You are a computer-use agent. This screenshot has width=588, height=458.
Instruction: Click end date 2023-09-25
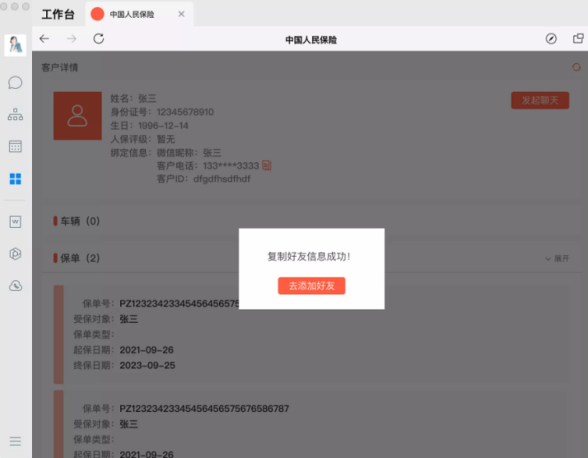[147, 365]
